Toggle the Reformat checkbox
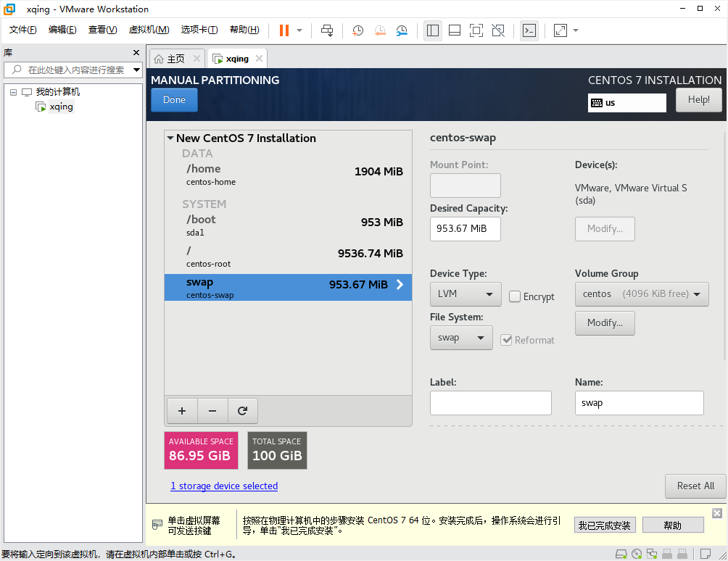This screenshot has height=561, width=728. point(506,340)
